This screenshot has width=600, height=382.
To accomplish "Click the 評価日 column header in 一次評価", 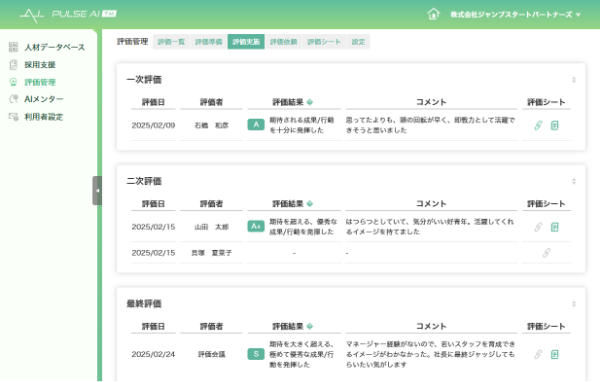I will (153, 102).
